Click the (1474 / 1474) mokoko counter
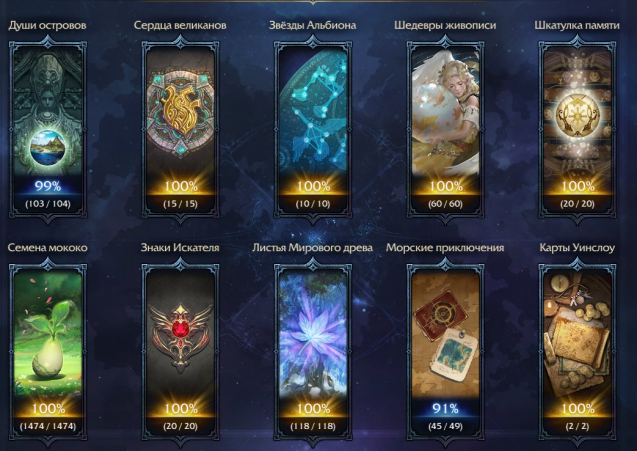This screenshot has height=451, width=637. (48, 426)
